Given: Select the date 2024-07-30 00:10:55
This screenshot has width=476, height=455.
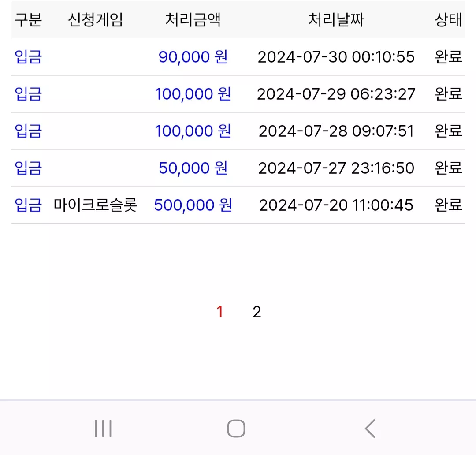Looking at the screenshot, I should click(x=336, y=57).
